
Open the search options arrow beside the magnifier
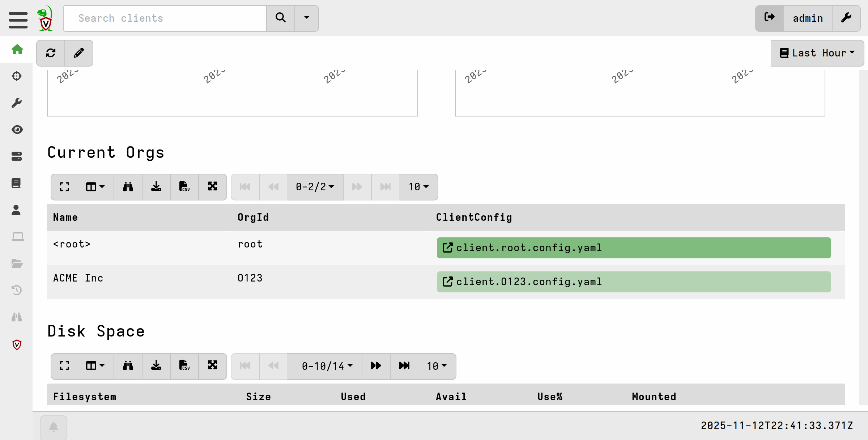pyautogui.click(x=306, y=18)
